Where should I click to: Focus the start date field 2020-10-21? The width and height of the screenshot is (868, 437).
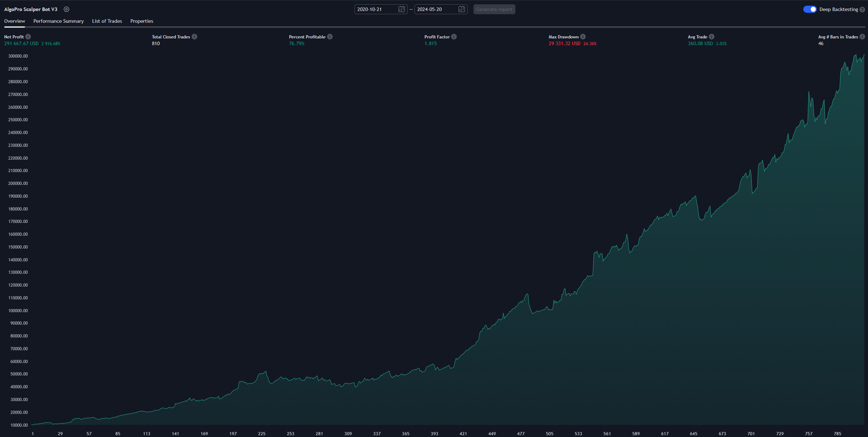pos(381,9)
